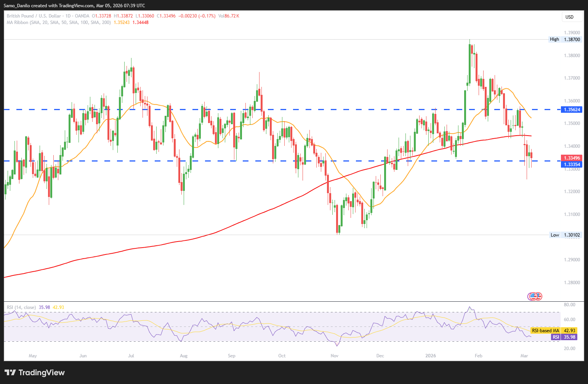The height and width of the screenshot is (384, 588).
Task: Click the red current price 1.33496 label
Action: tap(572, 158)
